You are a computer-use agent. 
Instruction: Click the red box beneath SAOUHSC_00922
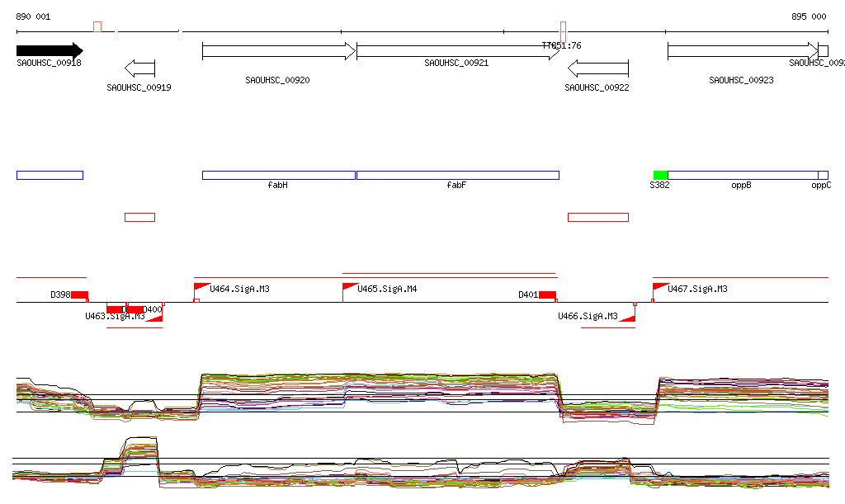[x=598, y=218]
